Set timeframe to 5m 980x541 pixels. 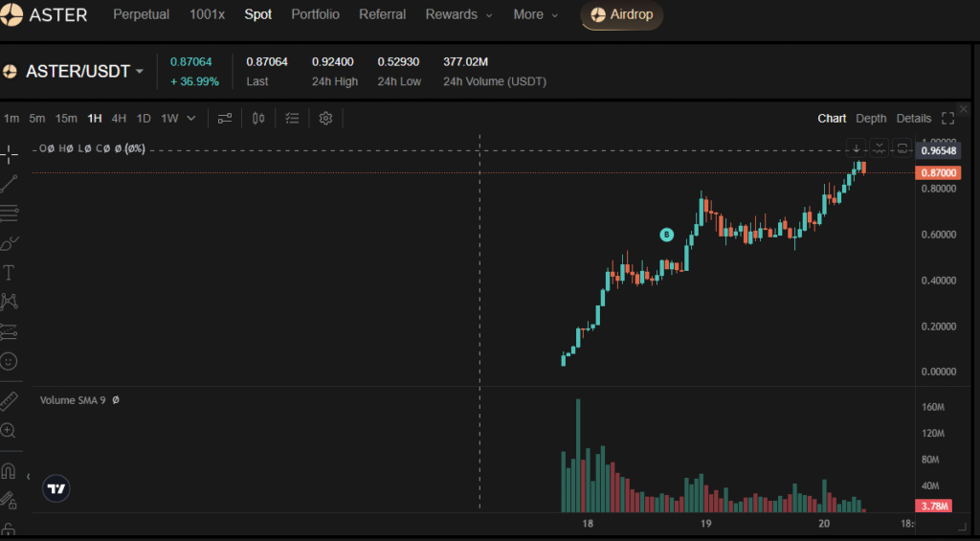[x=37, y=118]
